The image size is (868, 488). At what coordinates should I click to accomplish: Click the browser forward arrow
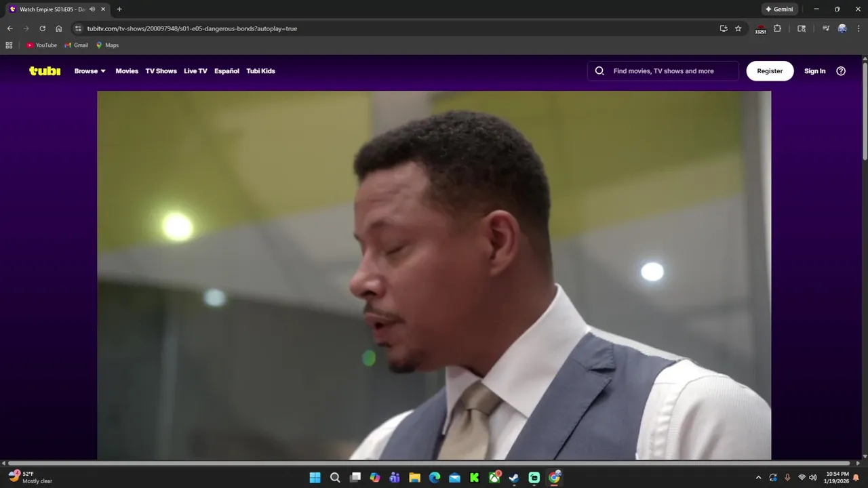(x=26, y=28)
